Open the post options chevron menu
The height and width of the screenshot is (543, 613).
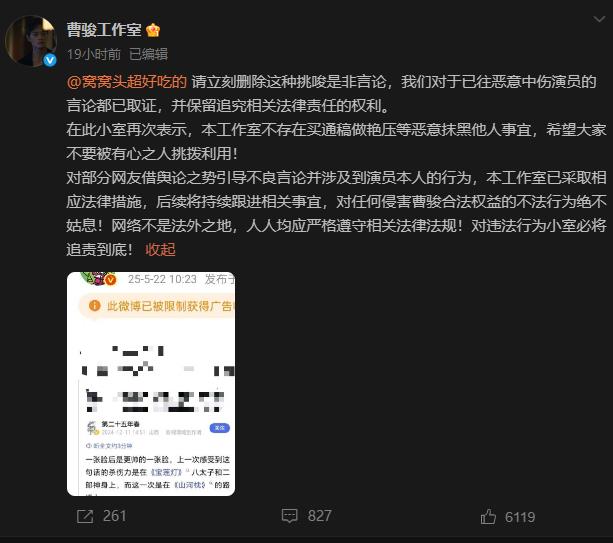click(x=599, y=19)
